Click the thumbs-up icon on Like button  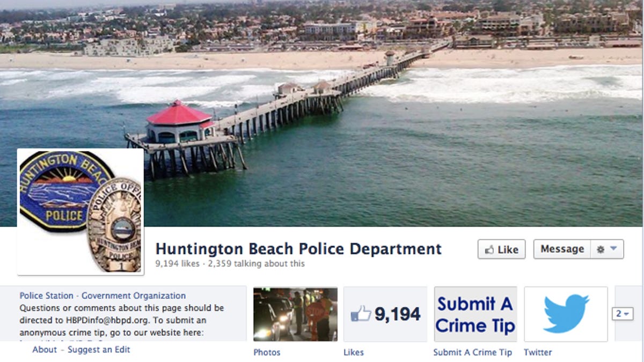coord(489,250)
